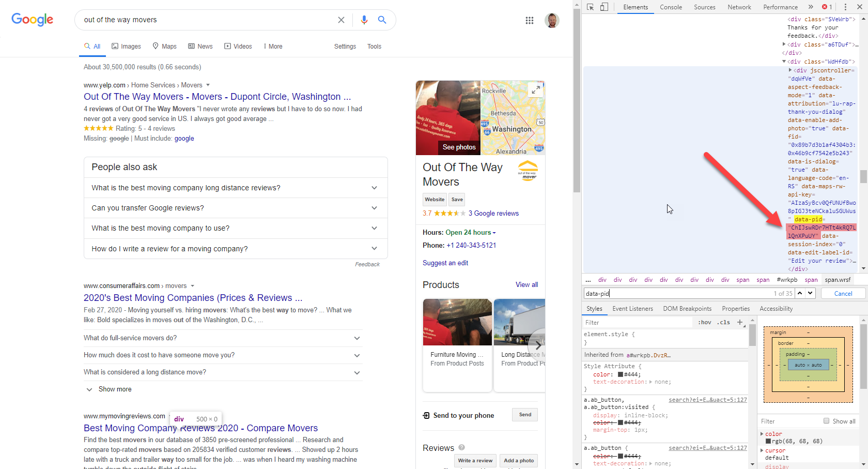The image size is (868, 469).
Task: Click the #444 color swatch in Style Attribute
Action: pyautogui.click(x=621, y=374)
